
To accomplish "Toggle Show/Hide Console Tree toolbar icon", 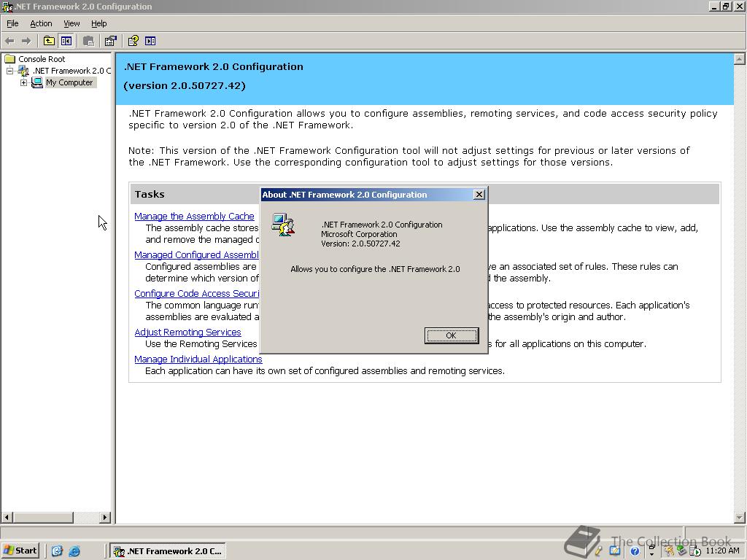I will pyautogui.click(x=66, y=41).
